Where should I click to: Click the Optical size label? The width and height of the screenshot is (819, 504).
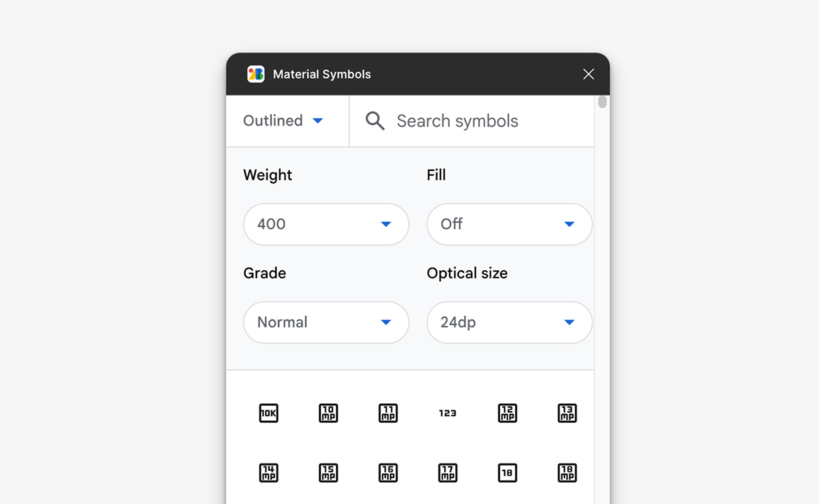tap(467, 273)
